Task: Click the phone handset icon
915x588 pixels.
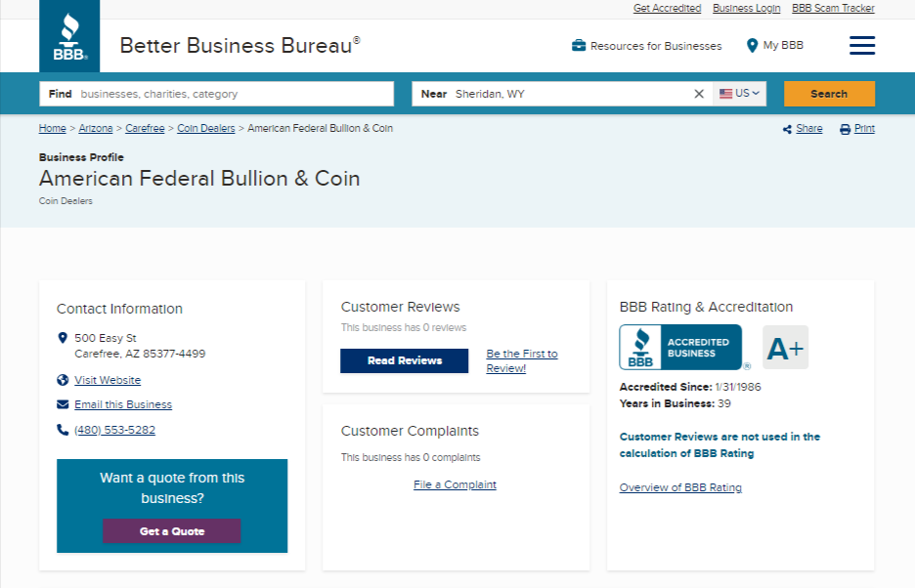Action: (63, 430)
